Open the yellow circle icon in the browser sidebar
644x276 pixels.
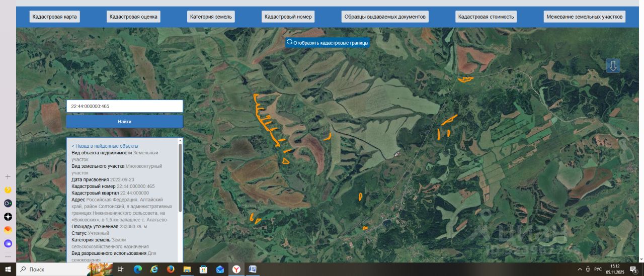(x=8, y=190)
